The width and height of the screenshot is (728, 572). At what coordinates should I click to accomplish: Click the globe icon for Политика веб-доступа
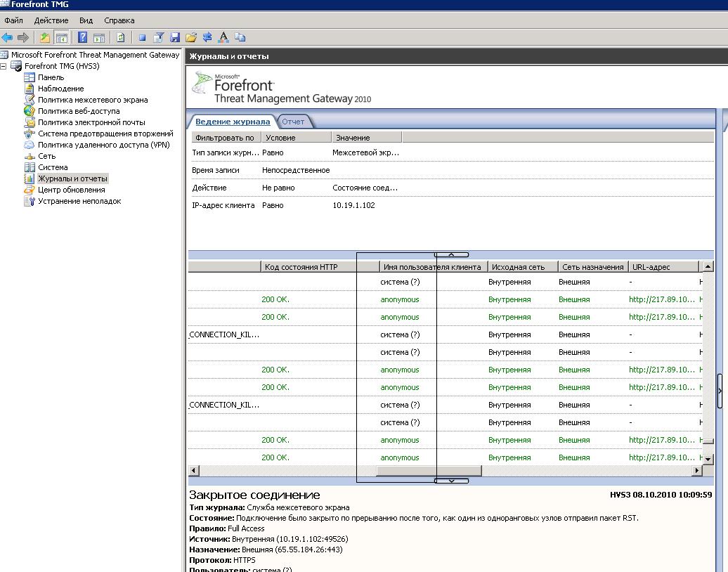(30, 111)
